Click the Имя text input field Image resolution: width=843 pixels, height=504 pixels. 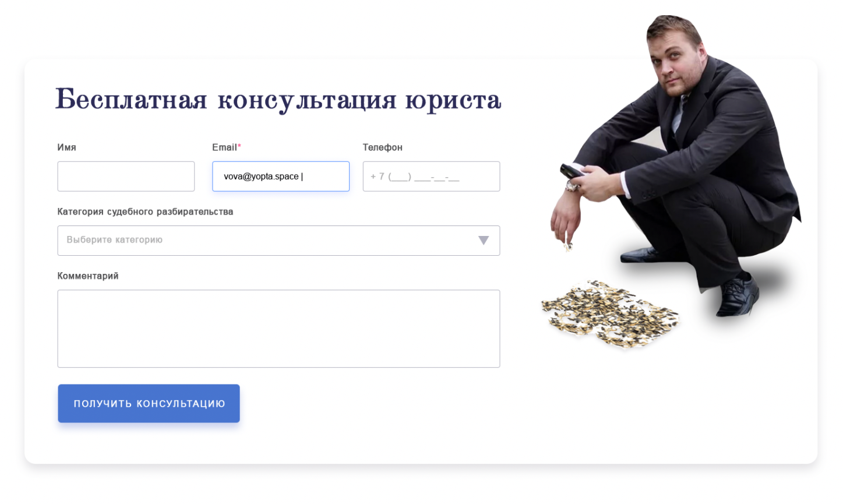pyautogui.click(x=126, y=176)
